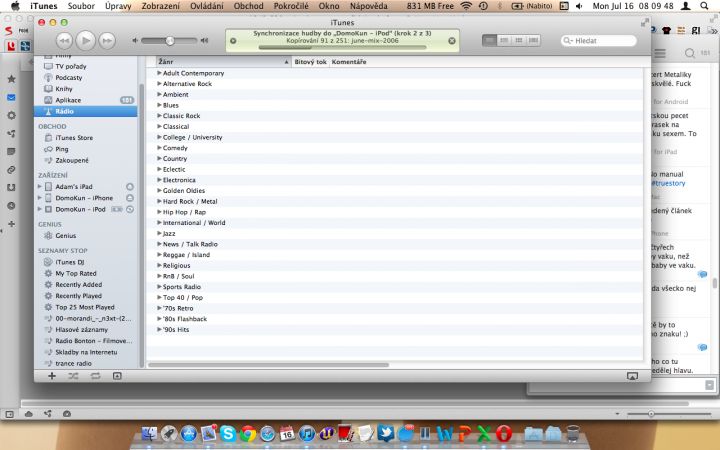Open Spotlight search in menu bar
Screen dimensions: 720x450
(x=704, y=6)
